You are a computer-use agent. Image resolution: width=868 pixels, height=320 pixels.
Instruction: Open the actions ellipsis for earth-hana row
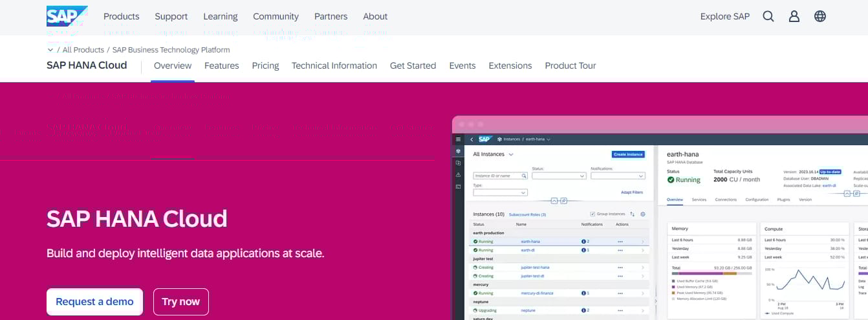(620, 242)
